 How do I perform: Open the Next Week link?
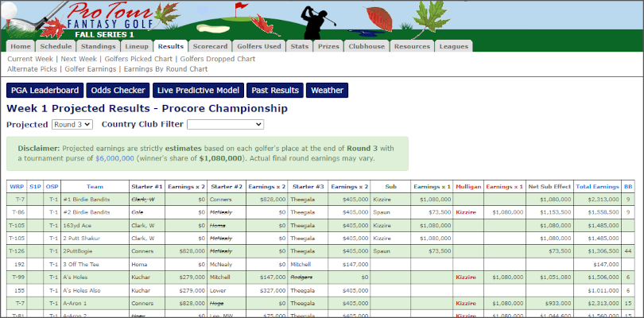click(x=79, y=59)
